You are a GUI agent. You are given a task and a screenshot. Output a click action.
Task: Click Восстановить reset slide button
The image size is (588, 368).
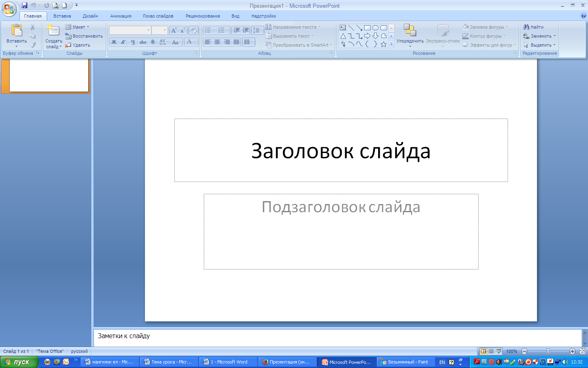click(x=84, y=36)
